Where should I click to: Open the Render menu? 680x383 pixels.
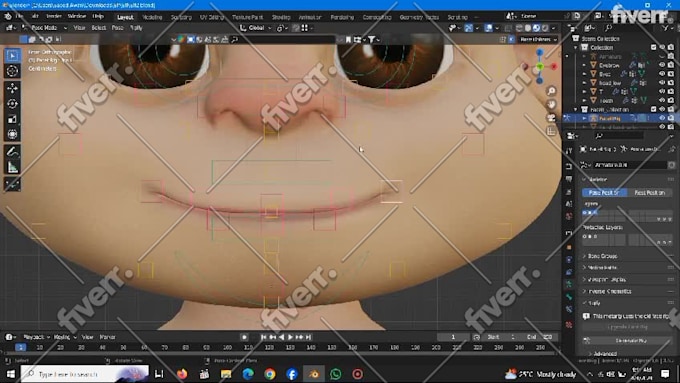(x=54, y=16)
